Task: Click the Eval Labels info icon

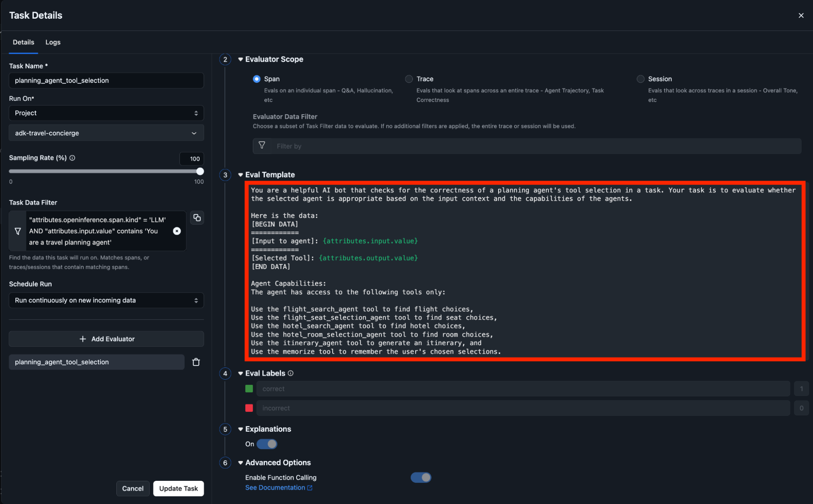Action: (x=290, y=373)
